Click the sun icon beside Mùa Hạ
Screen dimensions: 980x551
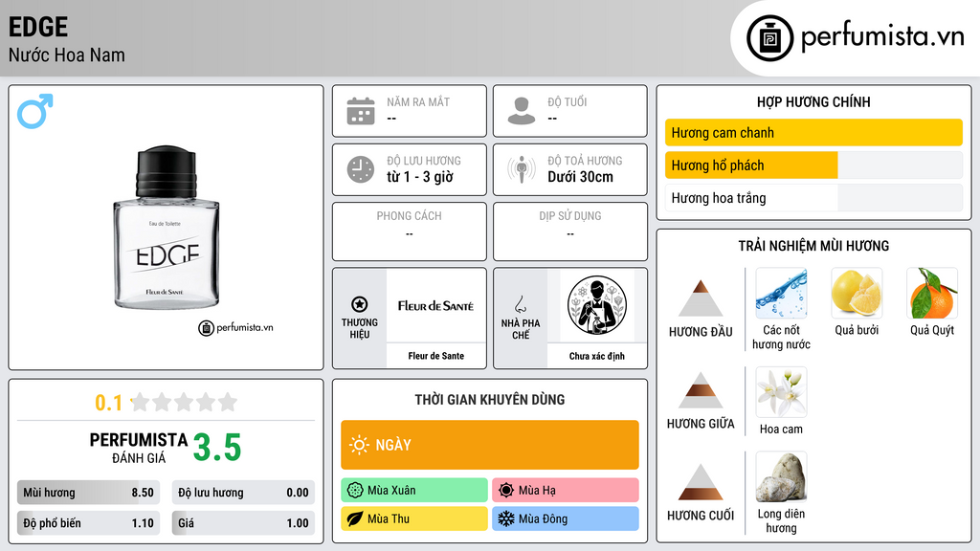click(506, 491)
